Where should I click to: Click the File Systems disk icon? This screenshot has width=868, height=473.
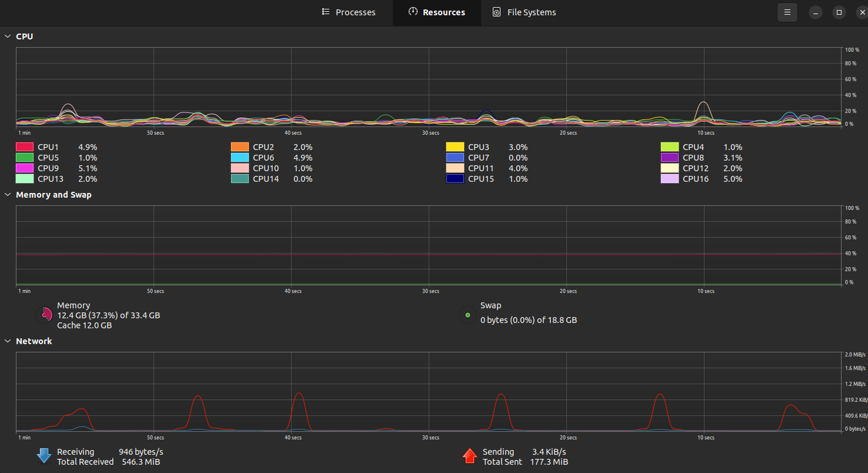tap(497, 12)
